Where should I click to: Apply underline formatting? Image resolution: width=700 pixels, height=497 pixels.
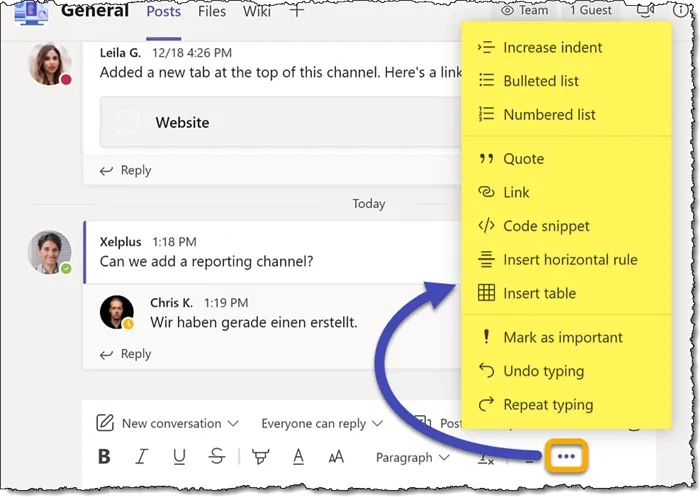(179, 457)
